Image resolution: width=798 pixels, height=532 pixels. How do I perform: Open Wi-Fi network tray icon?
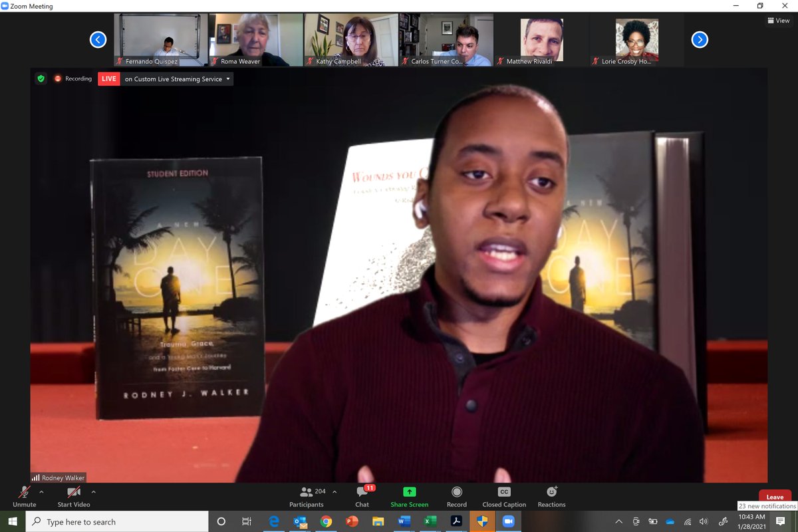coord(687,521)
